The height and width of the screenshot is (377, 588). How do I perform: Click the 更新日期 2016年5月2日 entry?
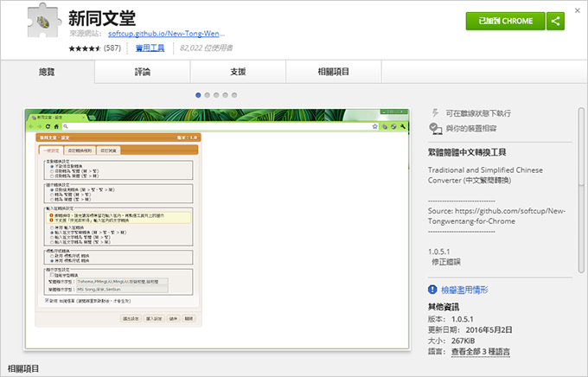pyautogui.click(x=470, y=330)
